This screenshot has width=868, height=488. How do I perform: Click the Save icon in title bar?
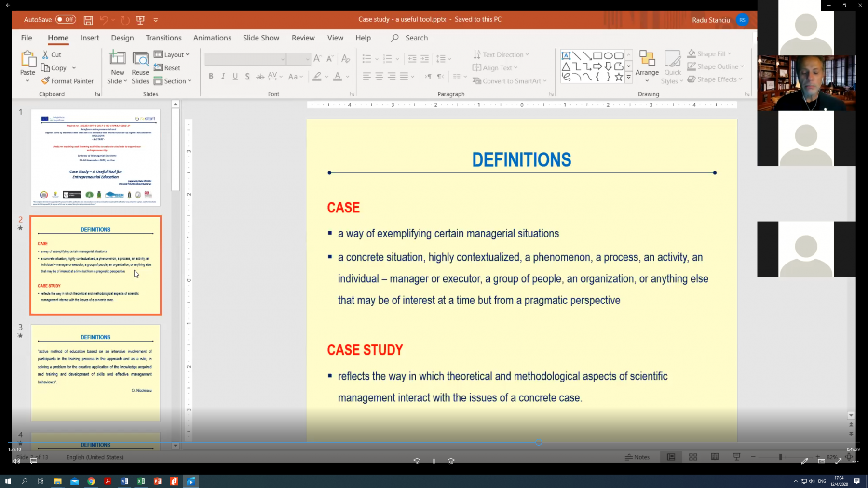88,20
